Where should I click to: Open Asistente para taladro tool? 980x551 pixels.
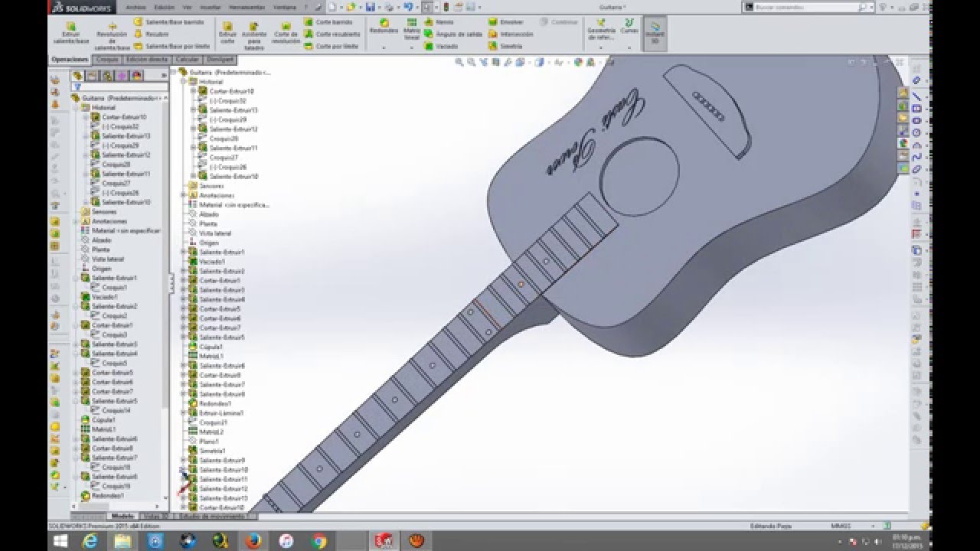pos(254,34)
